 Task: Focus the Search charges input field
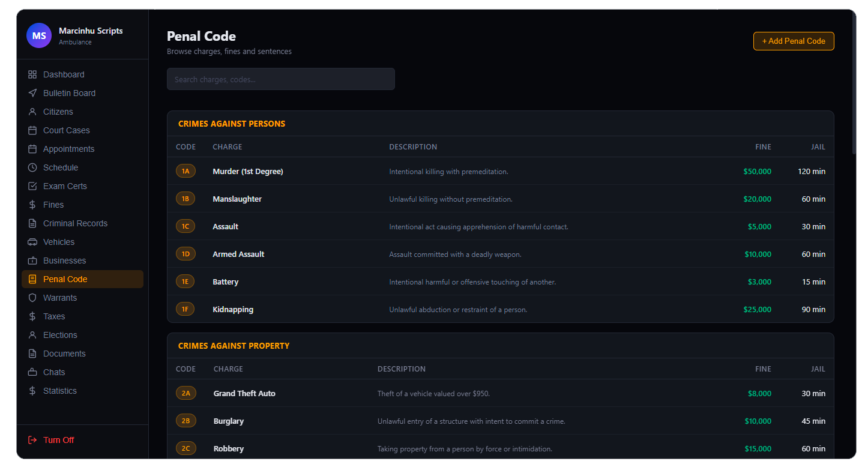[x=280, y=79]
